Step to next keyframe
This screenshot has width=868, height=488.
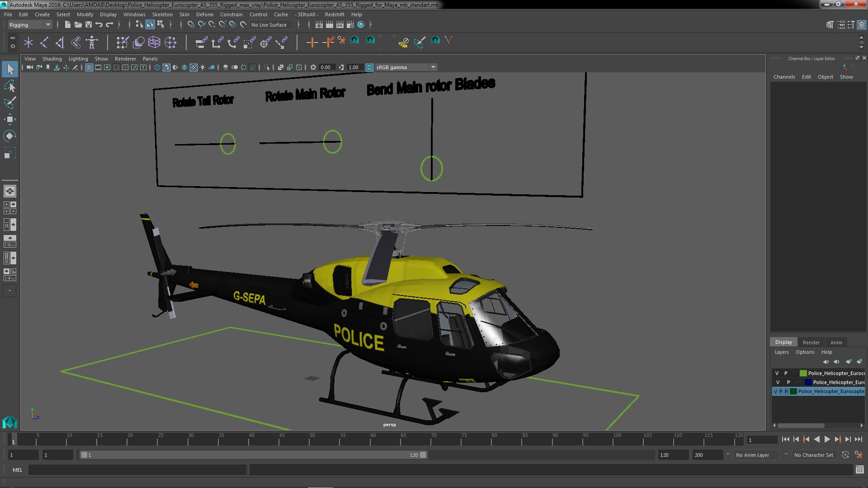837,439
